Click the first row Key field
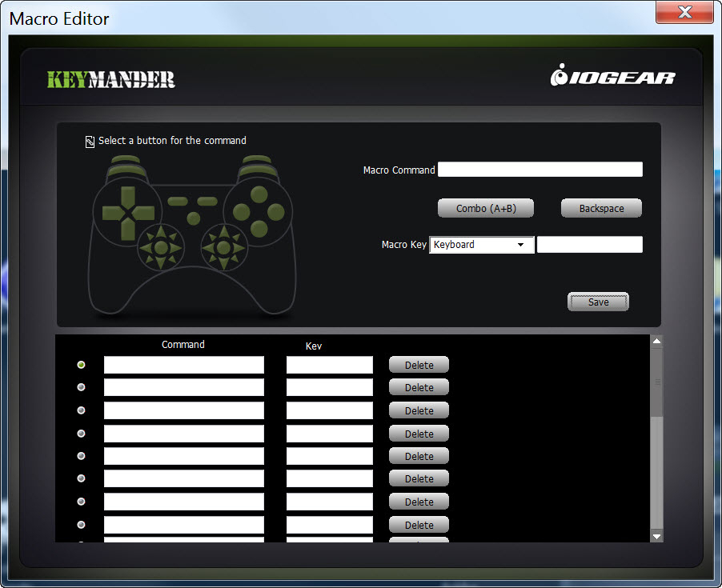This screenshot has height=588, width=722. 330,365
